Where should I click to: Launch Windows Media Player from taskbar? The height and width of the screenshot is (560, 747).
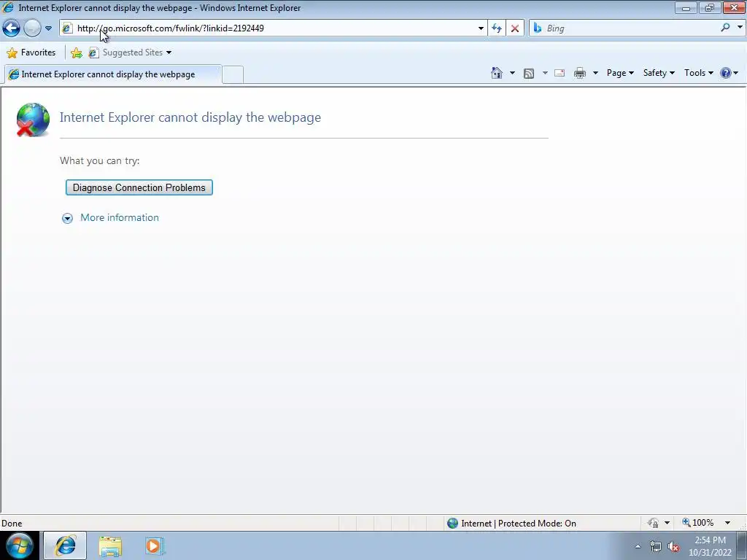pos(155,546)
